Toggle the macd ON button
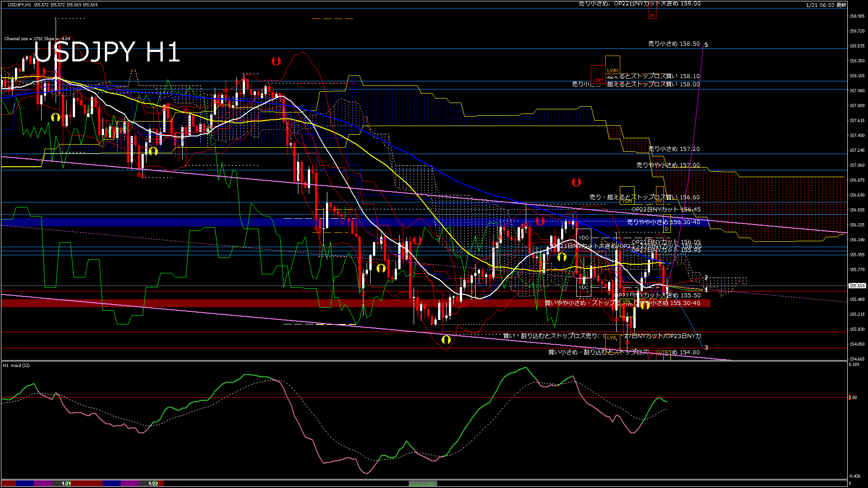The image size is (868, 488). tap(423, 483)
